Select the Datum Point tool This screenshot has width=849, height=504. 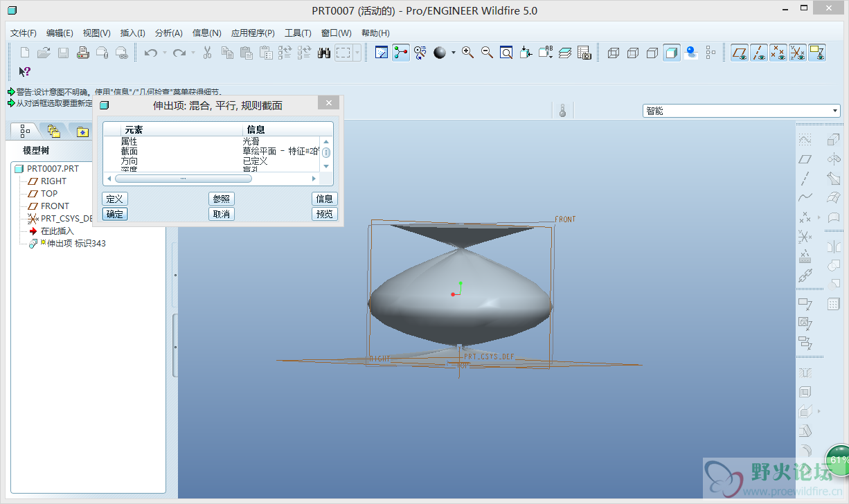[x=805, y=217]
